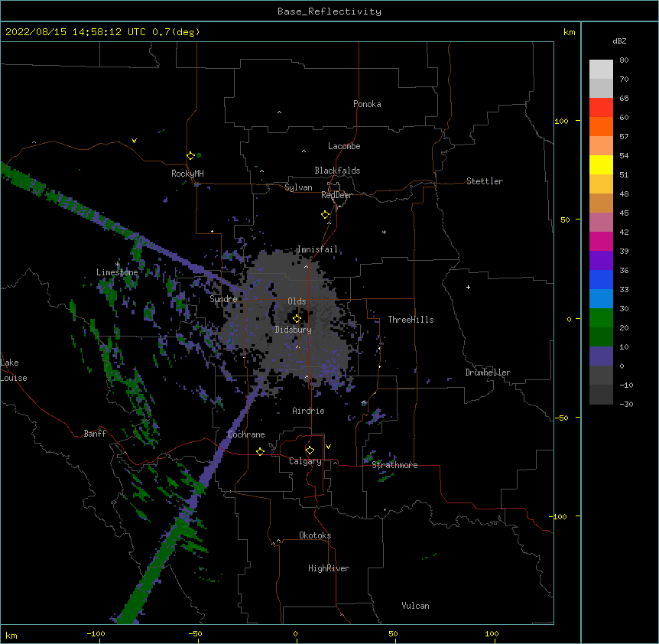Click the 0 tick label on the right axis
This screenshot has width=659, height=644.
pyautogui.click(x=569, y=319)
